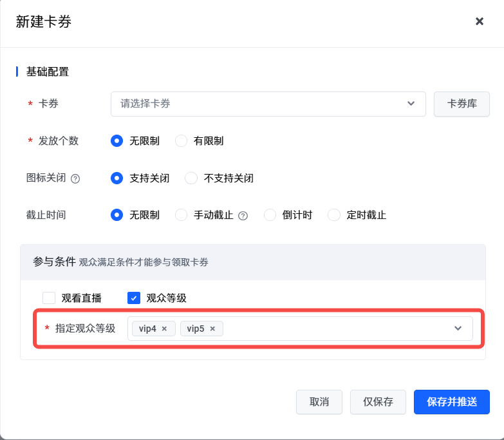Uncheck the 观众等级 checkbox

pos(134,298)
